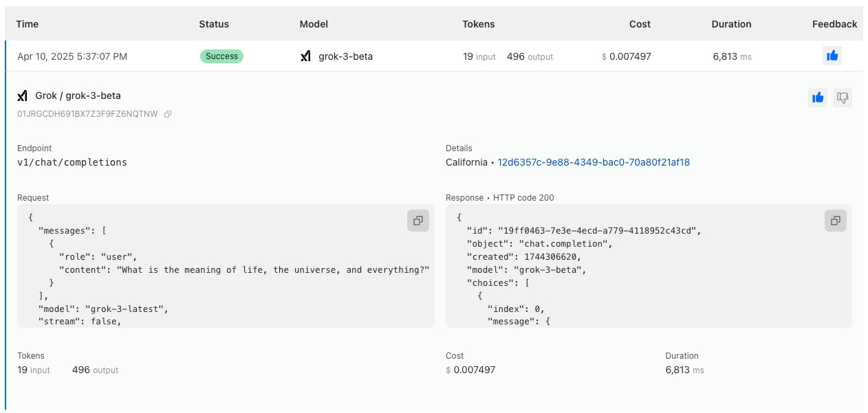Click the green Success status badge
868x413 pixels.
tap(221, 56)
